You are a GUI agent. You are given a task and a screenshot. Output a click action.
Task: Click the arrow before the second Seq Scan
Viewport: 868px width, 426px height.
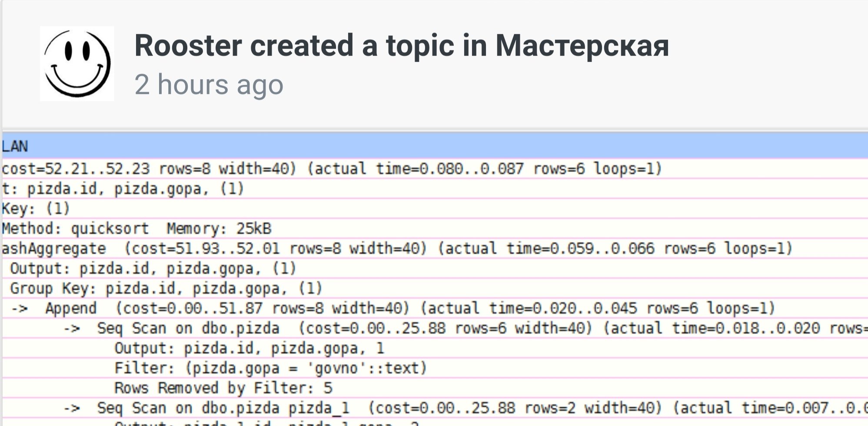tap(72, 409)
